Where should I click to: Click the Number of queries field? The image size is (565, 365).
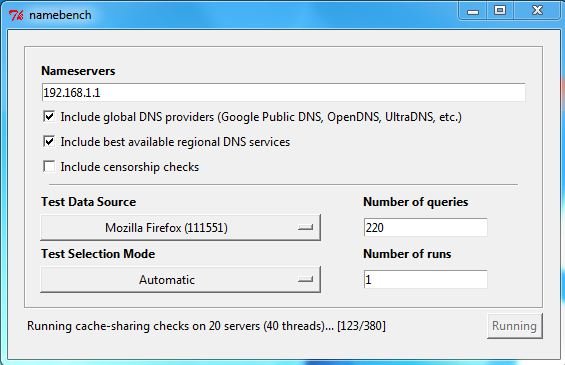tap(426, 228)
